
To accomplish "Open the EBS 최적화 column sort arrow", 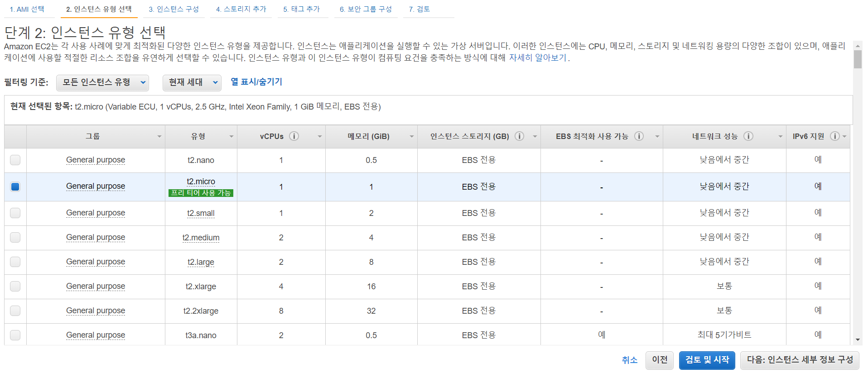I will tap(657, 137).
